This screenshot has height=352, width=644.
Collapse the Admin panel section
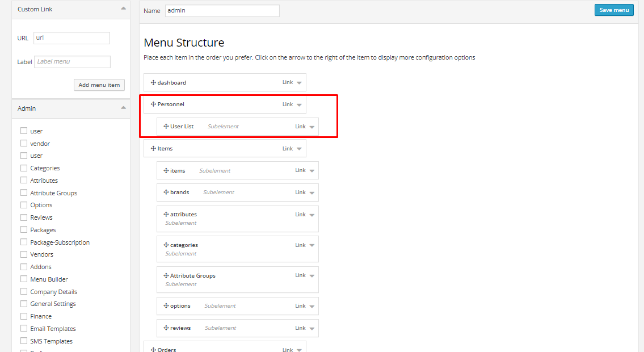pyautogui.click(x=123, y=108)
